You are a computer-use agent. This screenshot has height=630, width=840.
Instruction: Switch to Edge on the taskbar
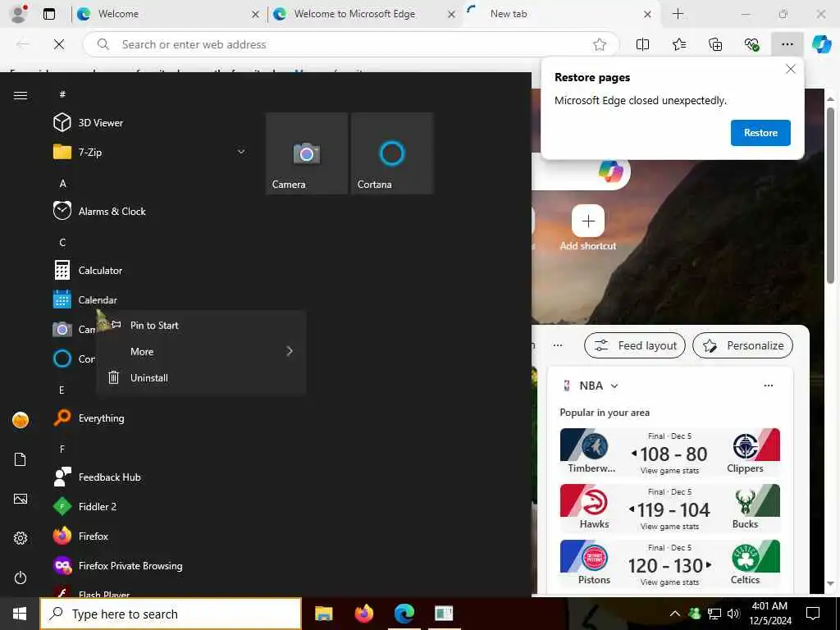tap(404, 614)
